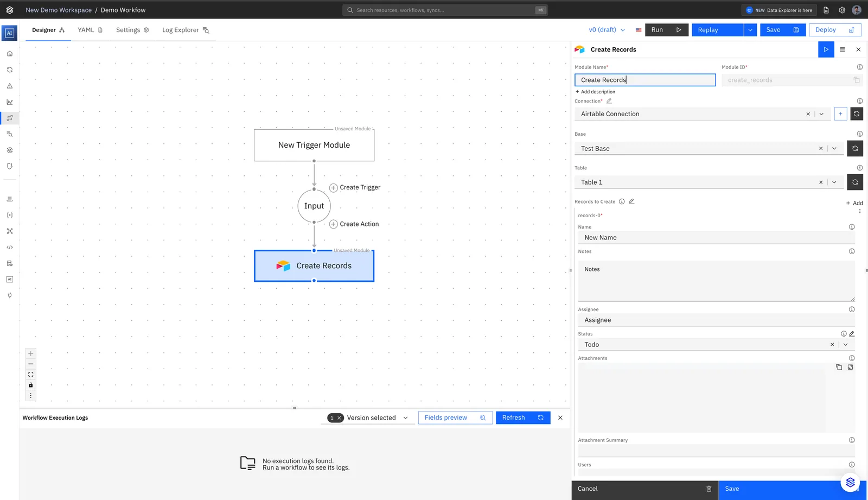Select the New Trigger Module node
Screen dimensions: 868x500
(314, 145)
